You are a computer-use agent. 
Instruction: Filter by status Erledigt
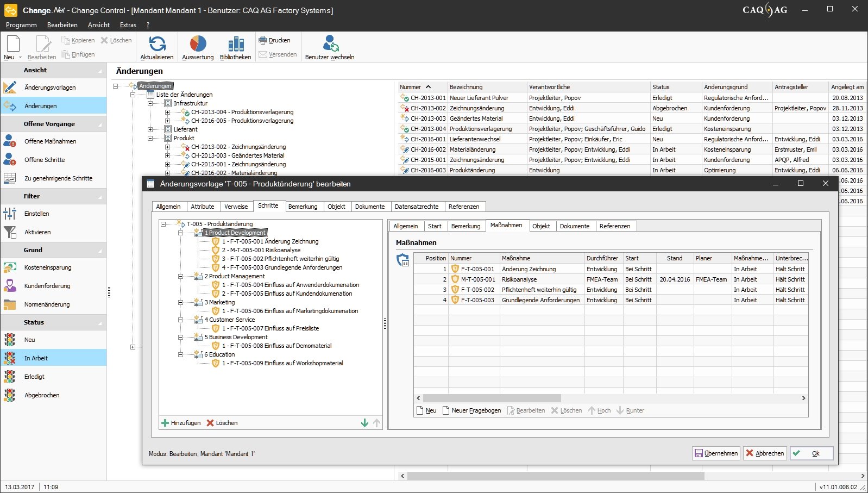34,377
